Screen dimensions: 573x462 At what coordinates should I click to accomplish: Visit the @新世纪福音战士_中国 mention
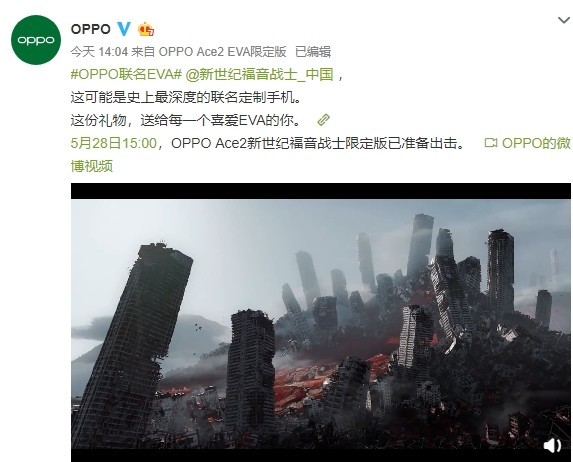tap(259, 75)
